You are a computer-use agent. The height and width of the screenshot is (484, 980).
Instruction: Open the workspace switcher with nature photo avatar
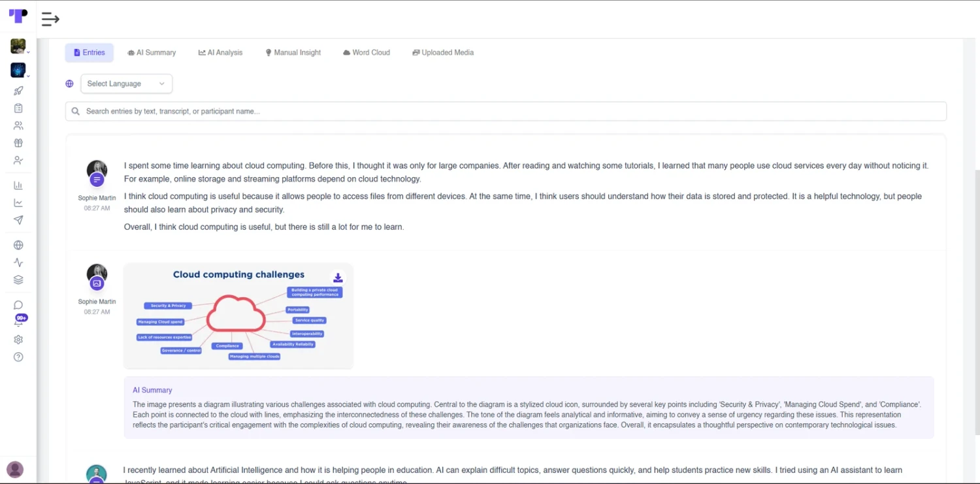[18, 46]
